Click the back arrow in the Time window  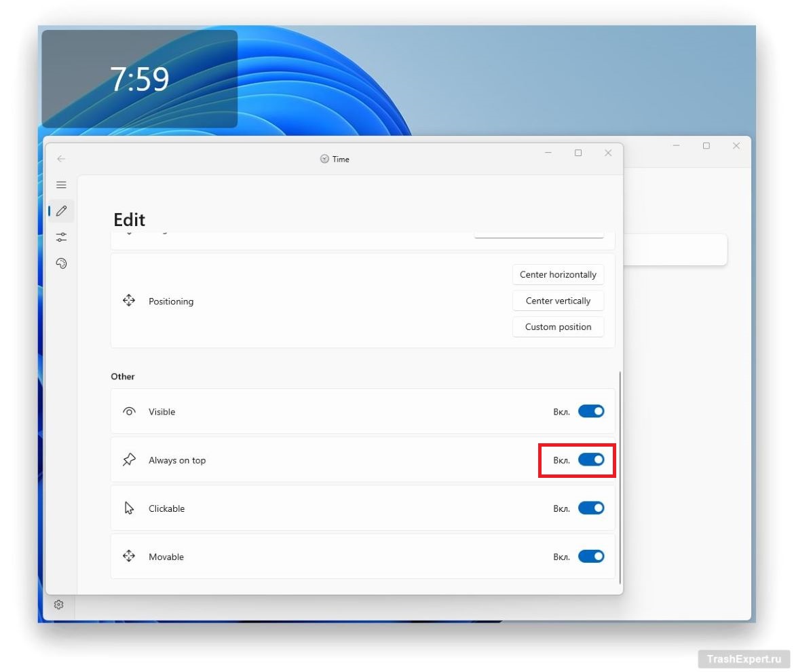(61, 159)
